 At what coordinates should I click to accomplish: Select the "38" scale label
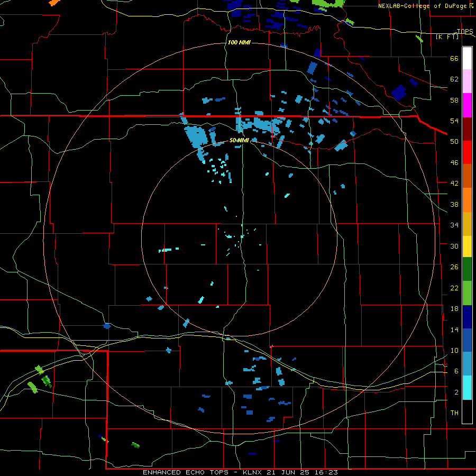454,205
